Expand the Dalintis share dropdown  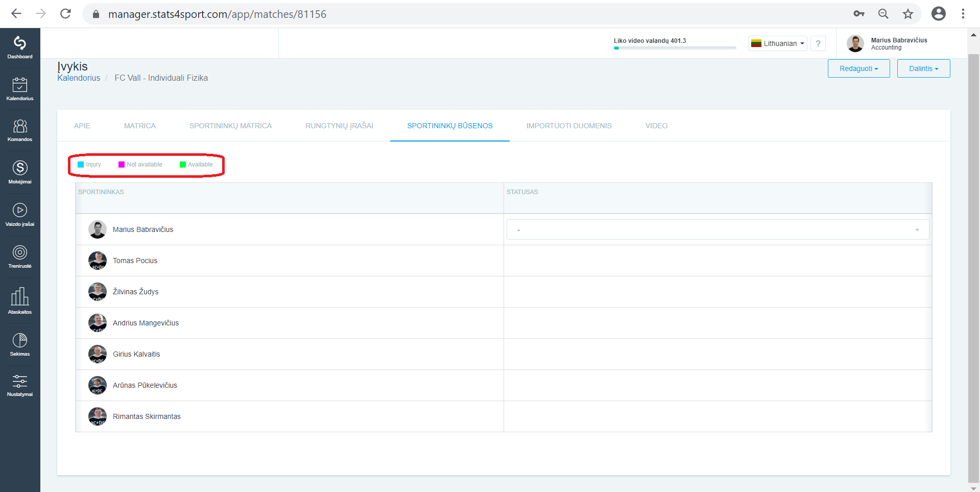(x=924, y=68)
